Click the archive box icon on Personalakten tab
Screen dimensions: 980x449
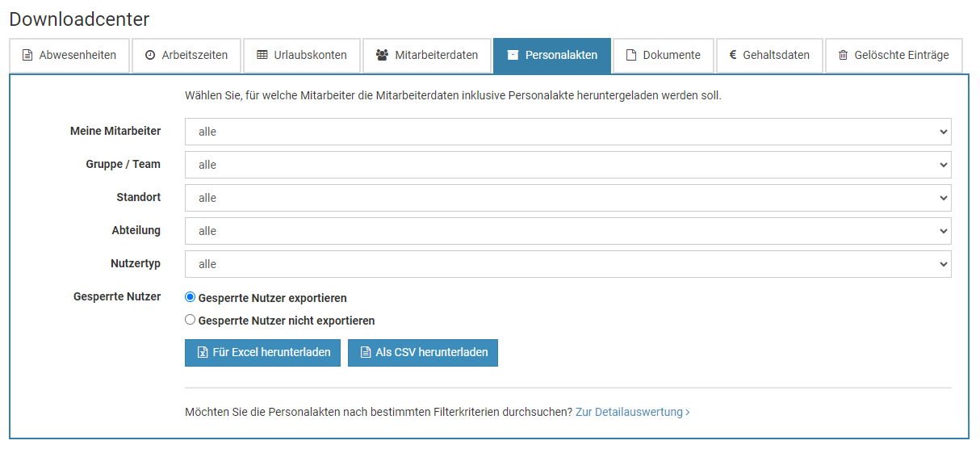point(513,56)
